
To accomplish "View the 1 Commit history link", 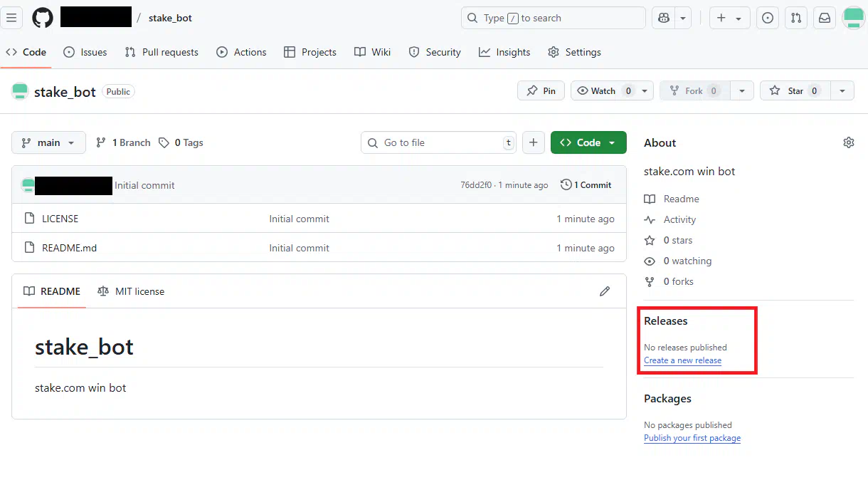I will (586, 185).
